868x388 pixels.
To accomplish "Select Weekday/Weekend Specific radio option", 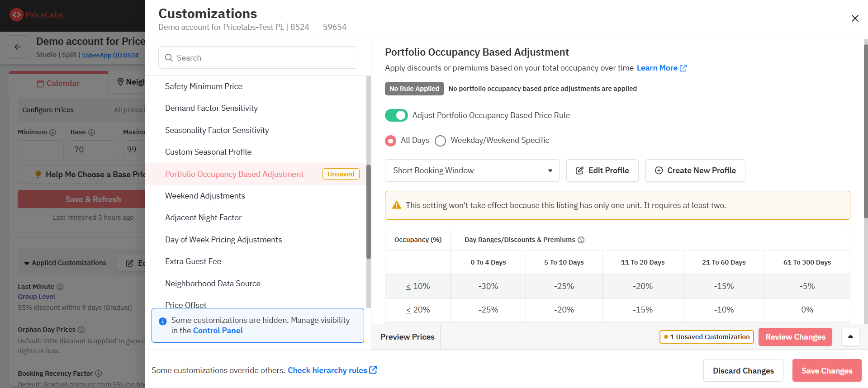I will tap(440, 141).
